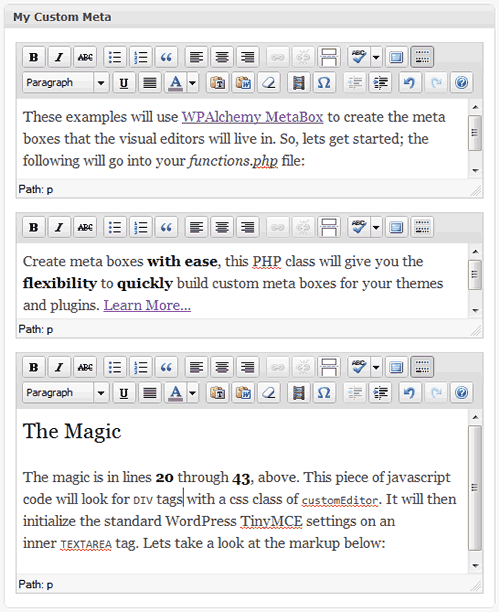Apply Strikethrough in the first editor

[x=85, y=57]
